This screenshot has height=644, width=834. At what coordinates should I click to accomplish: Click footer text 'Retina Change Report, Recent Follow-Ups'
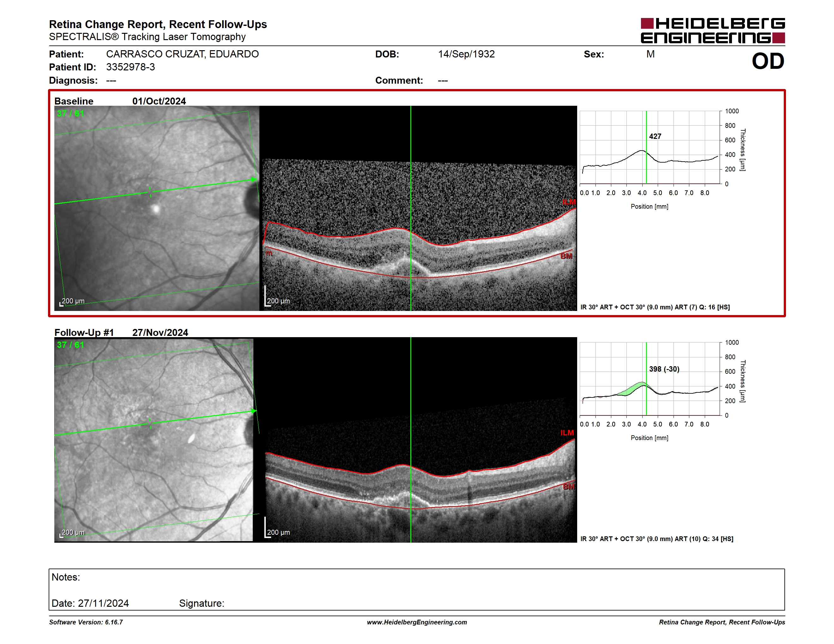pyautogui.click(x=722, y=622)
